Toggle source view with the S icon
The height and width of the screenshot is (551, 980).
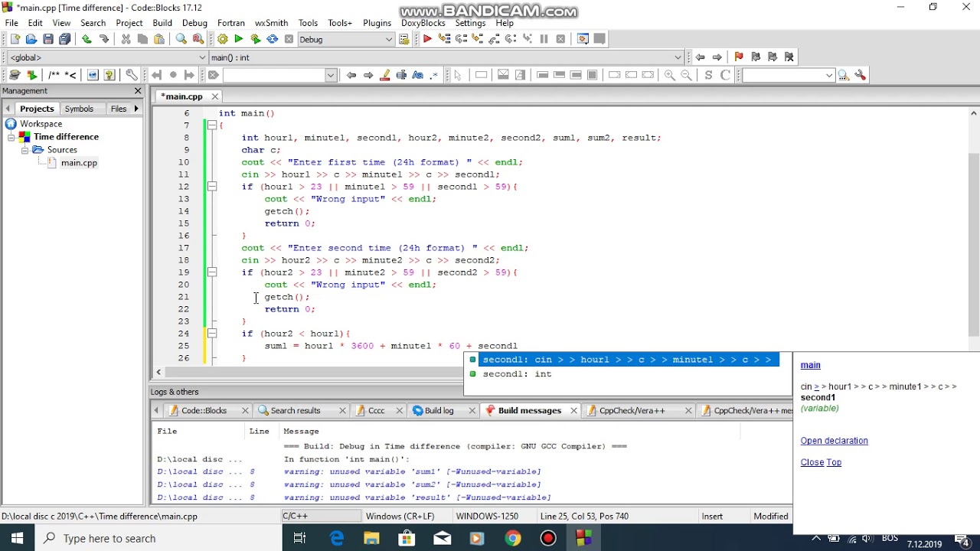pos(708,75)
